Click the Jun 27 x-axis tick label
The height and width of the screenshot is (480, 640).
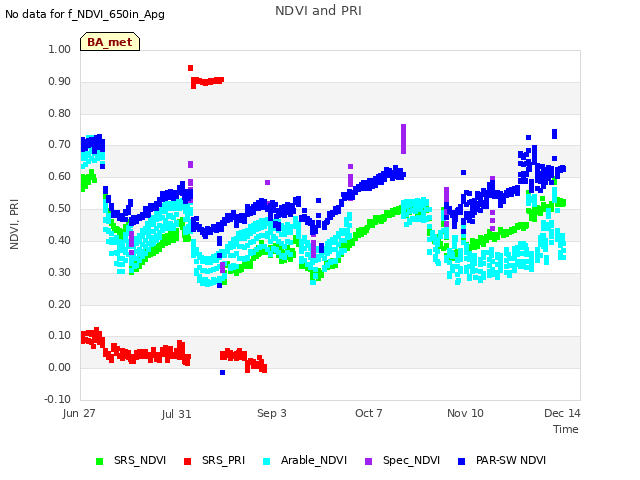click(79, 413)
